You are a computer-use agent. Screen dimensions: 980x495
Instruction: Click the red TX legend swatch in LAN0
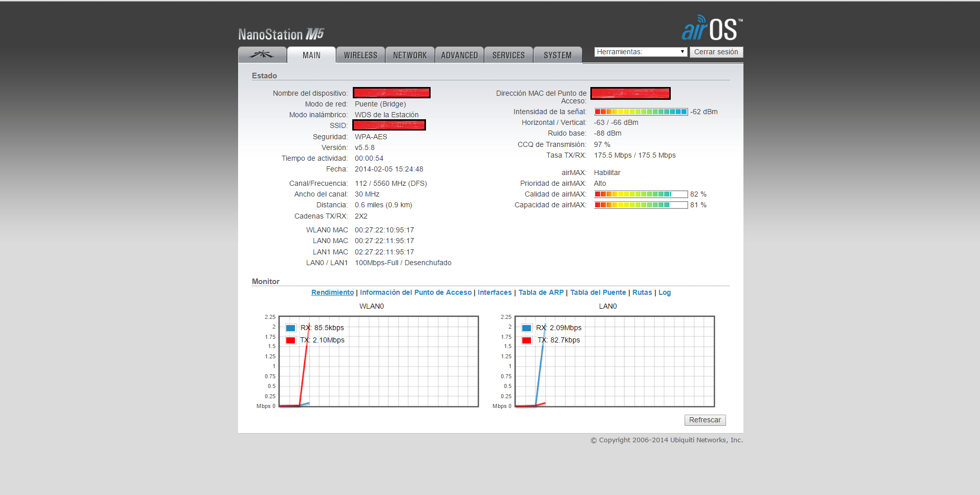click(x=526, y=340)
